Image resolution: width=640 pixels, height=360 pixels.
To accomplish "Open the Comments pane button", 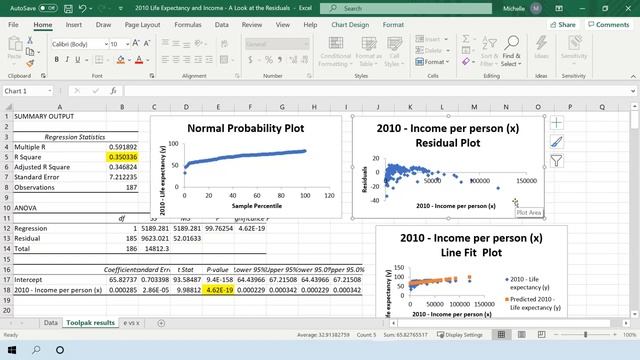I will [x=609, y=24].
